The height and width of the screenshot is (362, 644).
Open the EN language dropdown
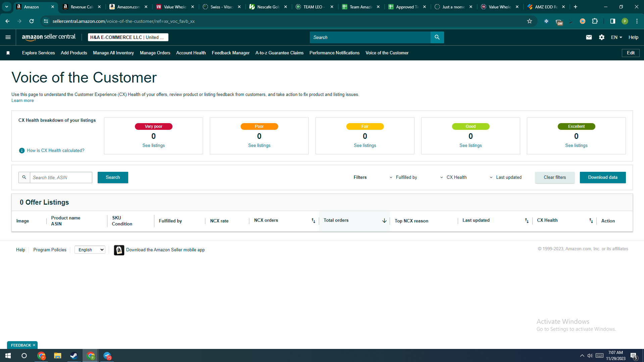click(616, 37)
